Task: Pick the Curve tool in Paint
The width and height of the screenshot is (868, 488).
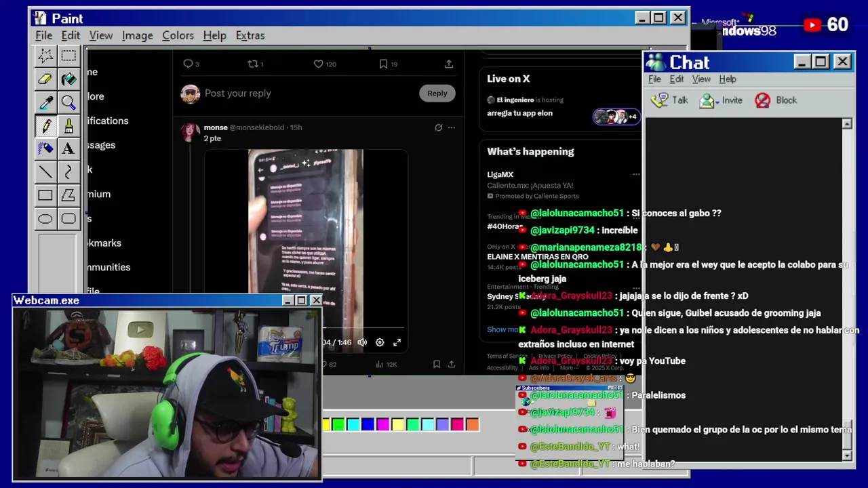Action: [x=68, y=172]
